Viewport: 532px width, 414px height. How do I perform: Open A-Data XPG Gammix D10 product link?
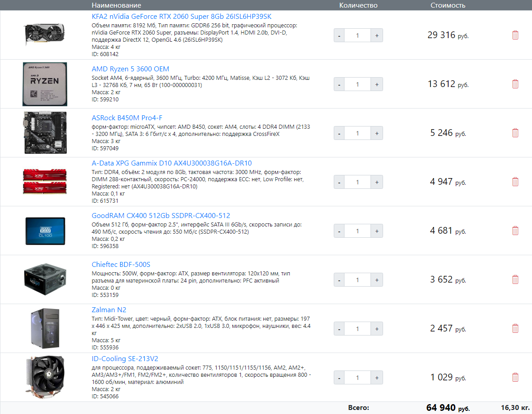[x=172, y=163]
